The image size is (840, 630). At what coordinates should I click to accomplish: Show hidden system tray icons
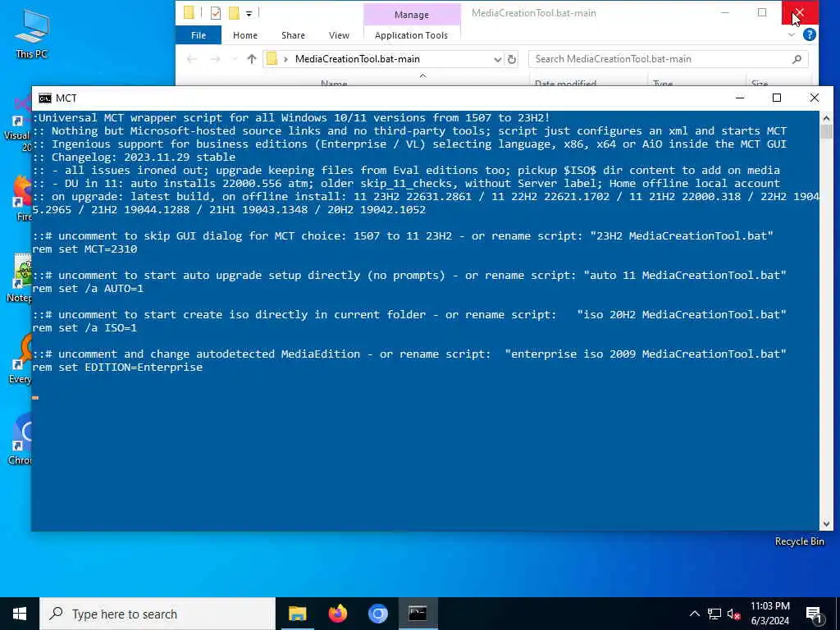point(694,614)
